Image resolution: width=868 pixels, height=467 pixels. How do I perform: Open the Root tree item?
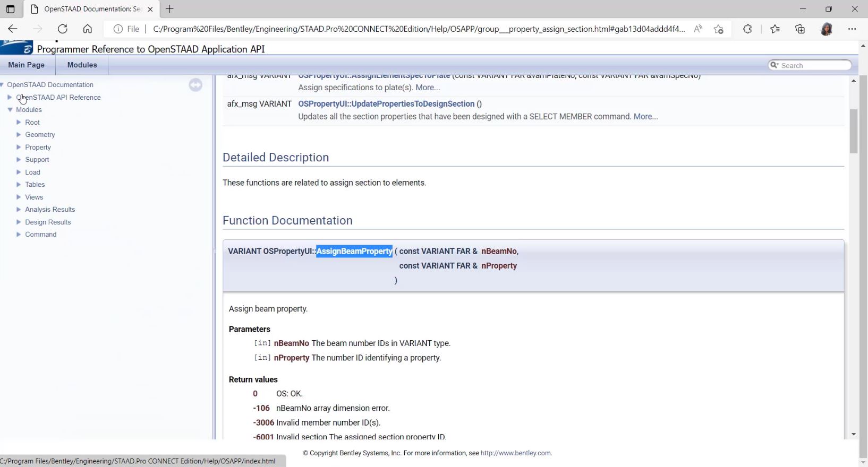(x=32, y=122)
